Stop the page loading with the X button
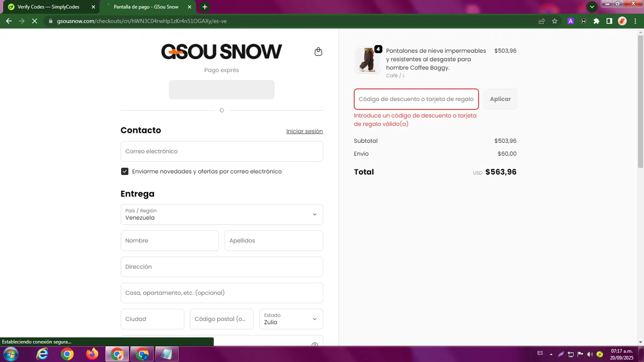Image resolution: width=644 pixels, height=362 pixels. point(35,21)
